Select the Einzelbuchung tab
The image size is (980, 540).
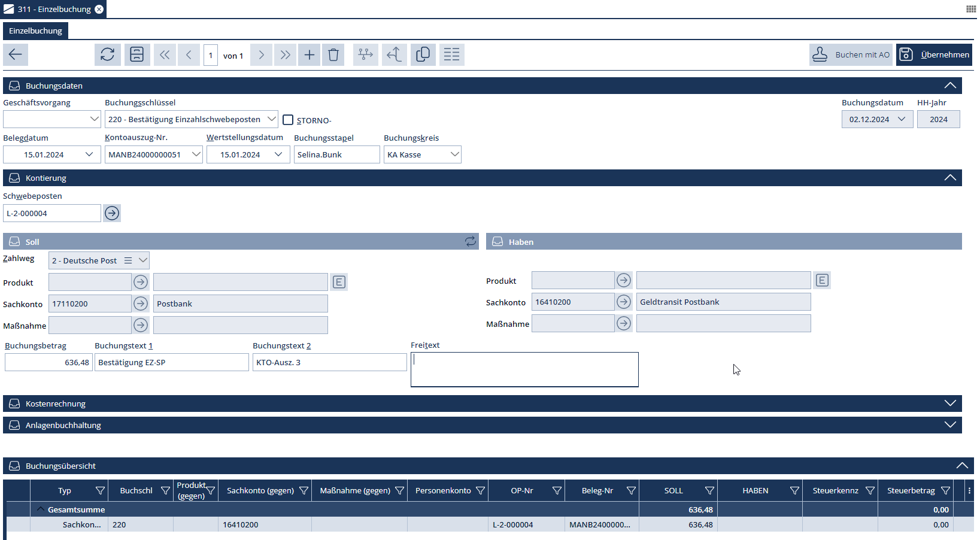35,31
